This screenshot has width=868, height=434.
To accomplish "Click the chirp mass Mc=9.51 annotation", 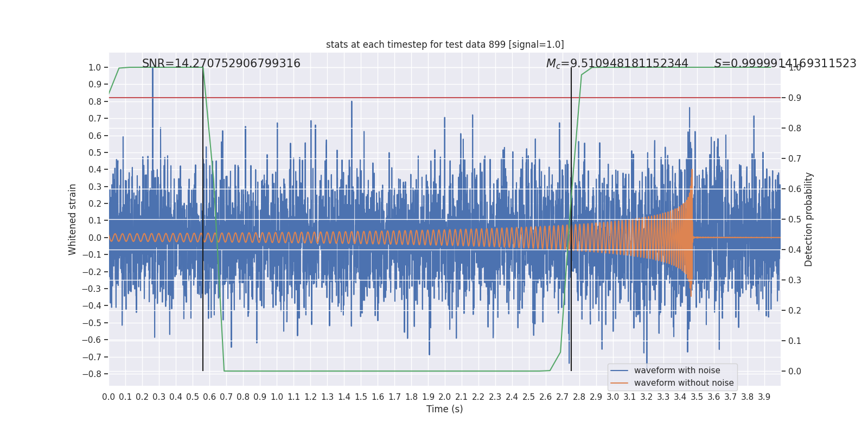I will [x=617, y=63].
